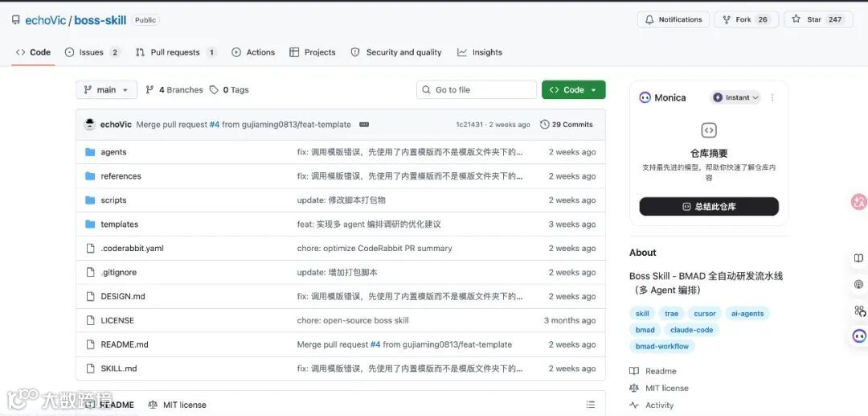Viewport: 868px width, 416px height.
Task: Click the scripts folder icon
Action: tap(90, 200)
